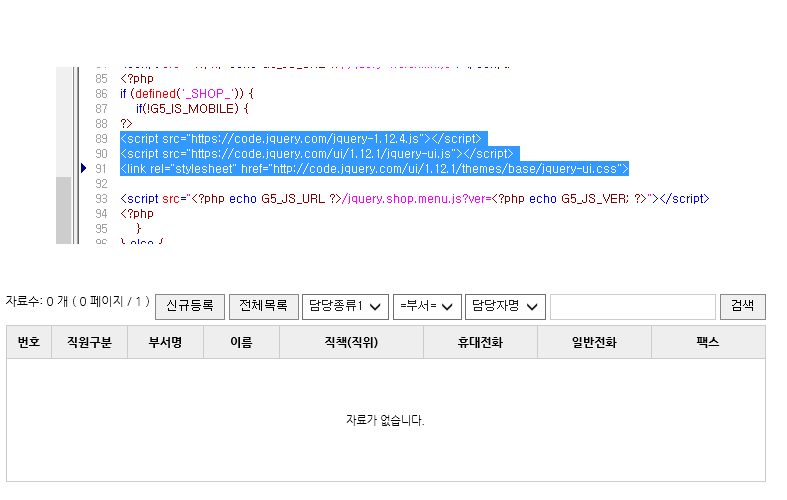Select the 부서명 column header

point(165,342)
